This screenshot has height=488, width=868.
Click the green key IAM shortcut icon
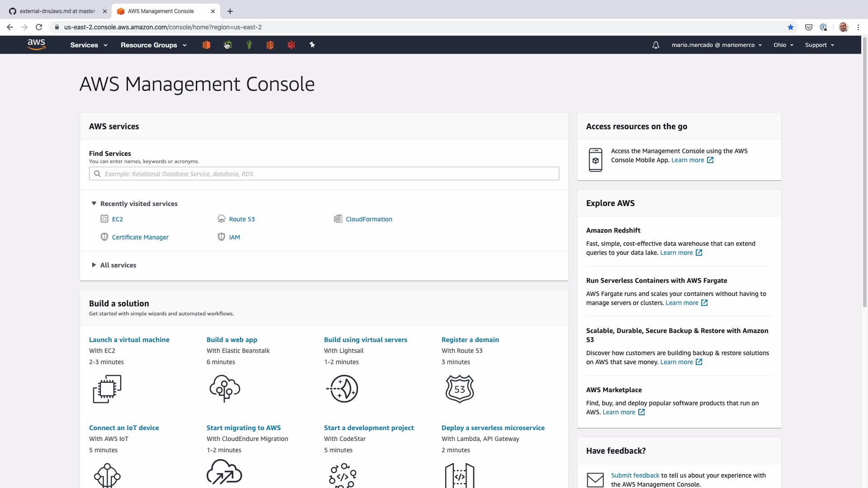pos(249,45)
